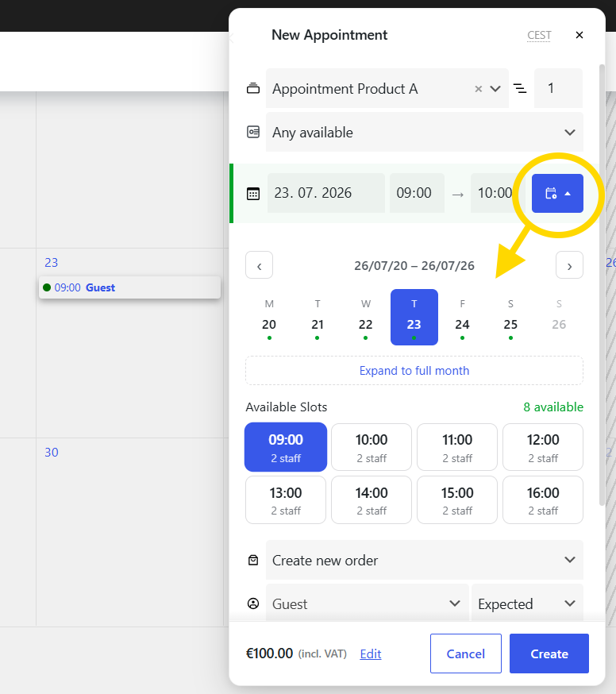
Task: Click Expand to full month
Action: (x=414, y=371)
